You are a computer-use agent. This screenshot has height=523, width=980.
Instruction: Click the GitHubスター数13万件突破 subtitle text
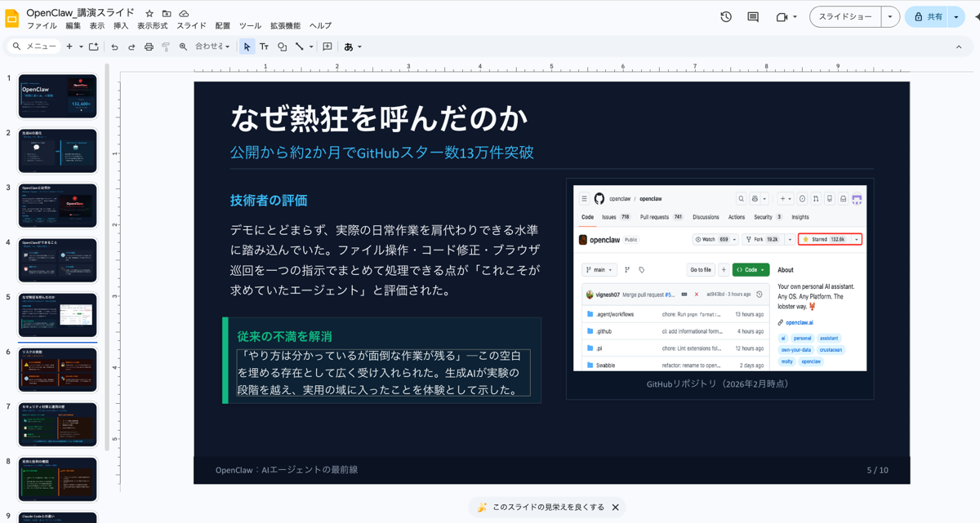(x=445, y=153)
